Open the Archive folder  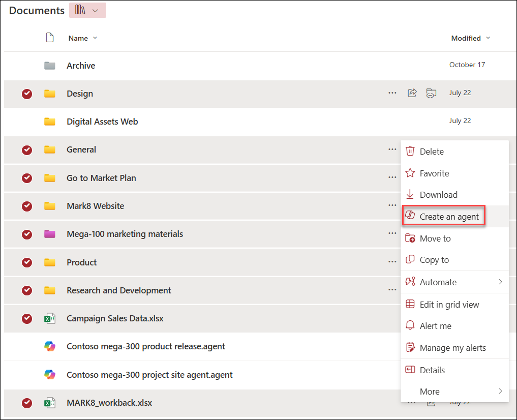tap(81, 65)
